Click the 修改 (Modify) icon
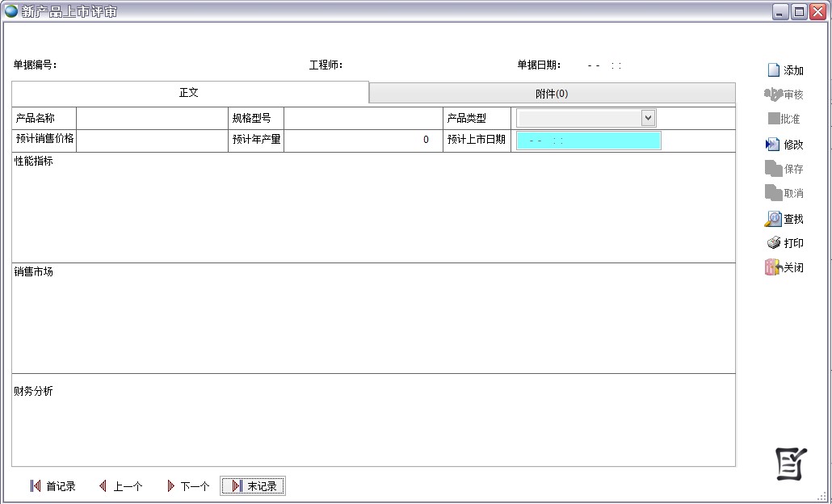832x504 pixels. [x=773, y=145]
